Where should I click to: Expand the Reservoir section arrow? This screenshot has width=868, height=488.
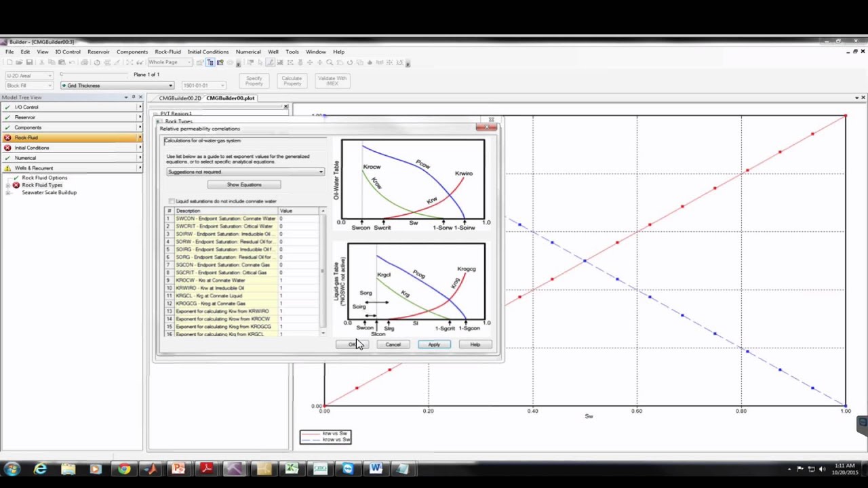[140, 117]
